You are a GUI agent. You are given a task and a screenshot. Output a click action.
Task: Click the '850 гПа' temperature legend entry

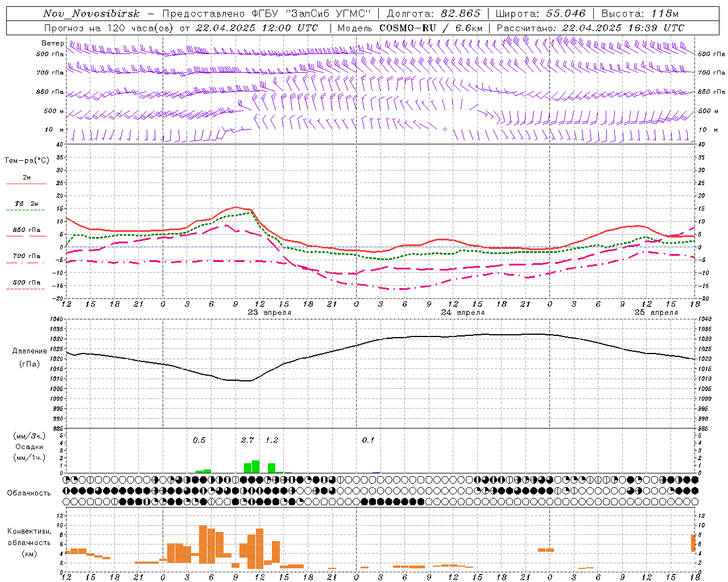coord(27,230)
